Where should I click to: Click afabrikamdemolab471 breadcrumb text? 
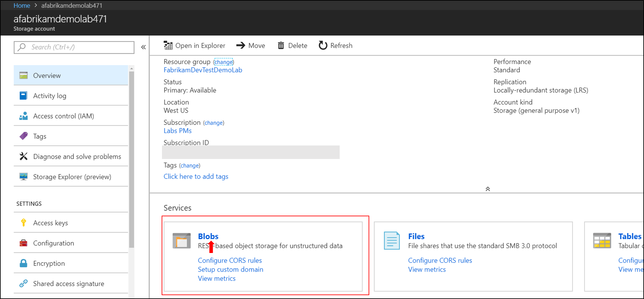pos(72,5)
